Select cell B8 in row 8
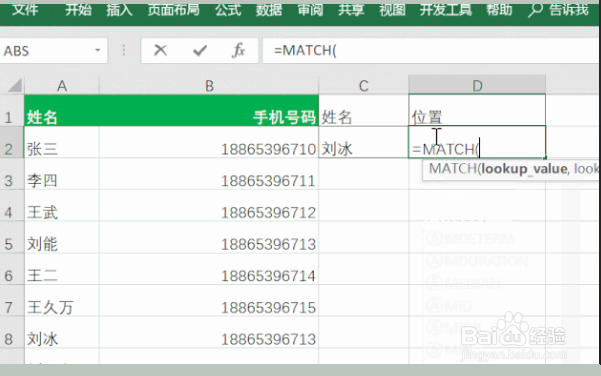Viewport: 601px width, 376px height. pos(209,332)
